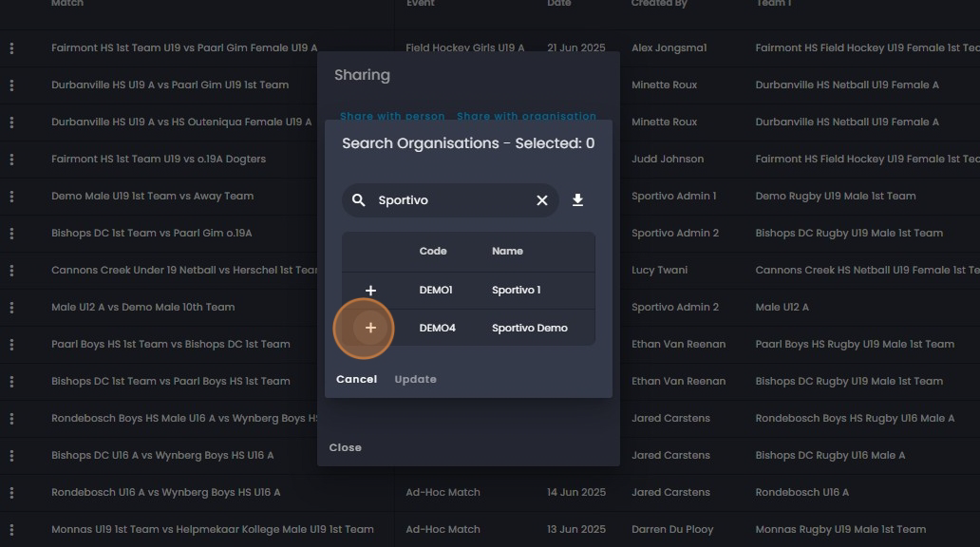The width and height of the screenshot is (980, 547).
Task: Click team Male U12 A in Team 1 column
Action: tap(782, 307)
